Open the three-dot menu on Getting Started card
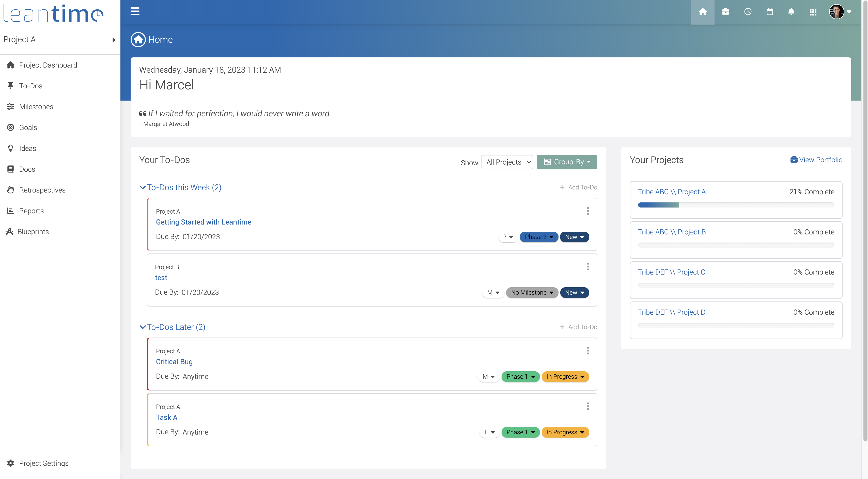Viewport: 868px width, 479px height. tap(588, 211)
